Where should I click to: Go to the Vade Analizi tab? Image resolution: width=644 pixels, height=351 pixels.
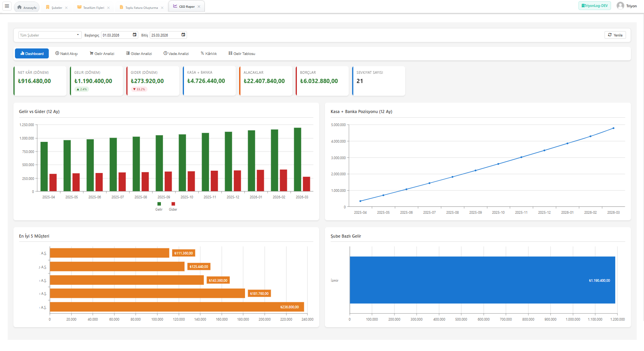click(x=176, y=54)
